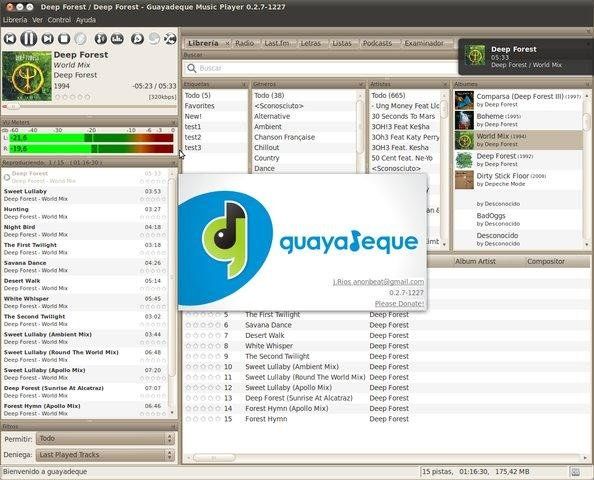Select the Boheme album cover thumbnail

pyautogui.click(x=464, y=120)
